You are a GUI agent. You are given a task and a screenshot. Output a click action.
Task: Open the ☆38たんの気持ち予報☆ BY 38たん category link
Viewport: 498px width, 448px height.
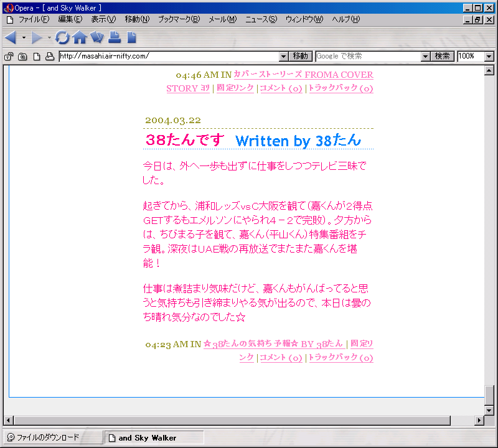(x=273, y=344)
